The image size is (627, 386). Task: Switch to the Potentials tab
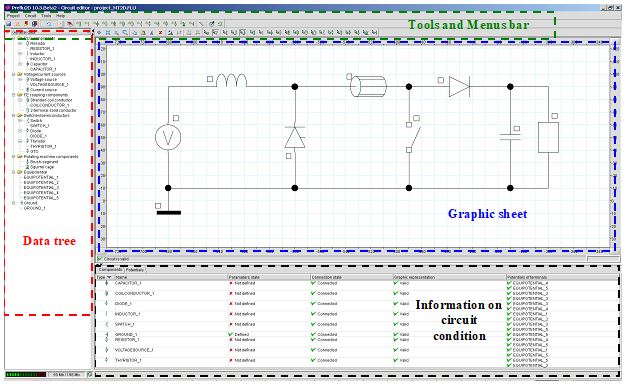[x=135, y=270]
